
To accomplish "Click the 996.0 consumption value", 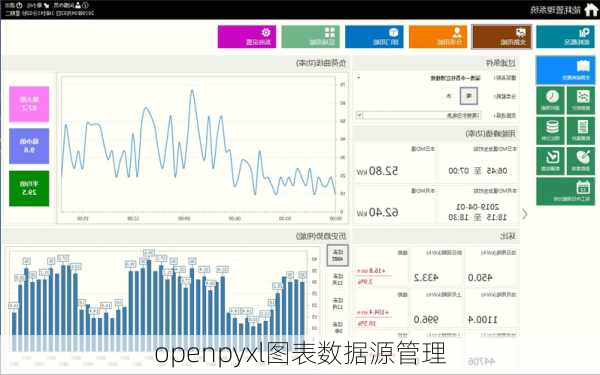I will (426, 320).
